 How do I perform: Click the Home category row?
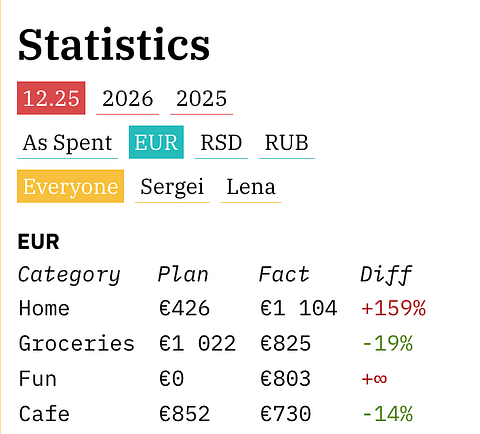[x=222, y=308]
